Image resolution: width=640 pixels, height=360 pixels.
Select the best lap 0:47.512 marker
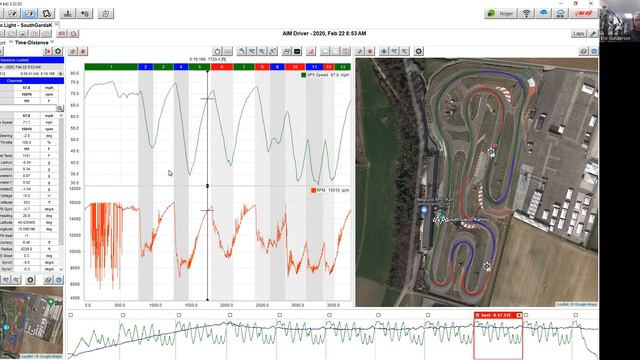pos(498,315)
